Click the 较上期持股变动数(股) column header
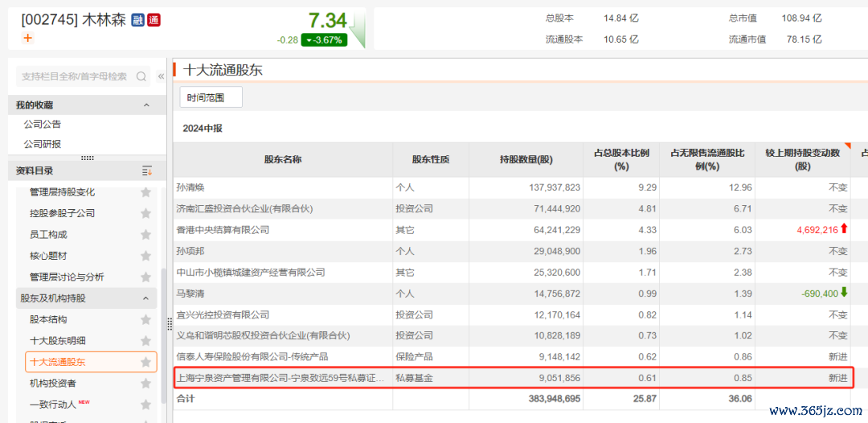The height and width of the screenshot is (423, 868). (803, 159)
